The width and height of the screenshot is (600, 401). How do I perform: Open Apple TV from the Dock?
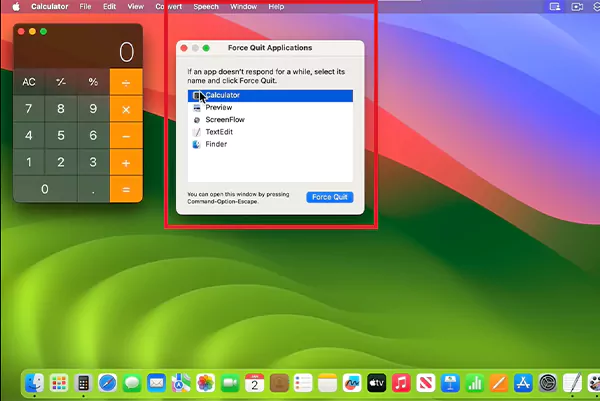pyautogui.click(x=377, y=383)
